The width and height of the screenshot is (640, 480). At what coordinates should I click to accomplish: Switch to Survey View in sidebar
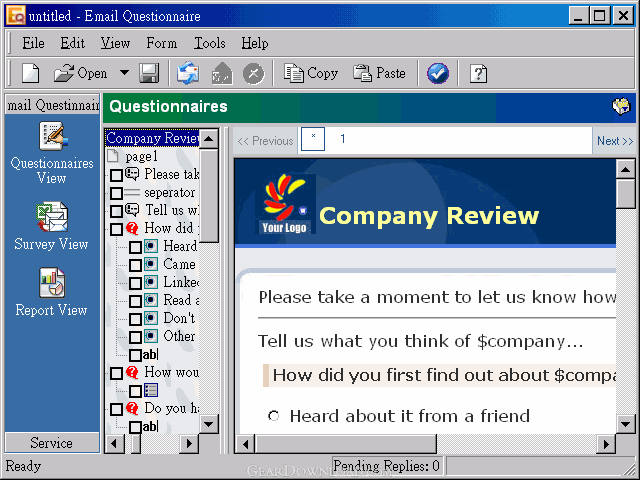point(52,217)
